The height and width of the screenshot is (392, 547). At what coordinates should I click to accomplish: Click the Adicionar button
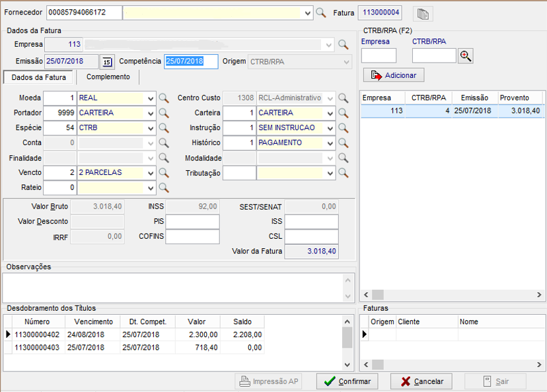(x=394, y=75)
